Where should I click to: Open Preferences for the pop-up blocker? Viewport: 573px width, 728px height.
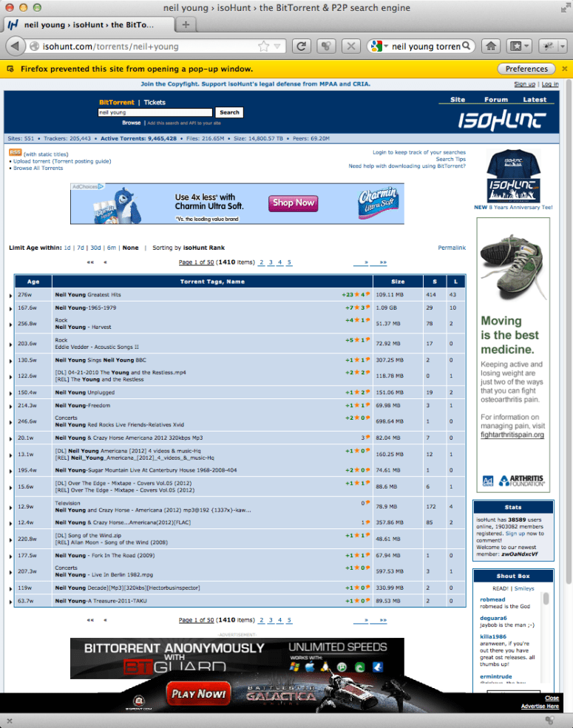[x=526, y=69]
